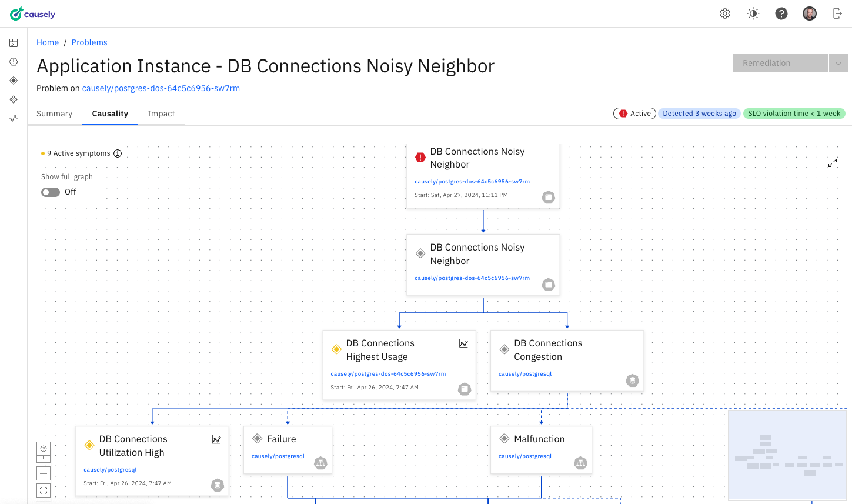
Task: Open chart icon on DB Connections Highest Usage
Action: click(463, 344)
